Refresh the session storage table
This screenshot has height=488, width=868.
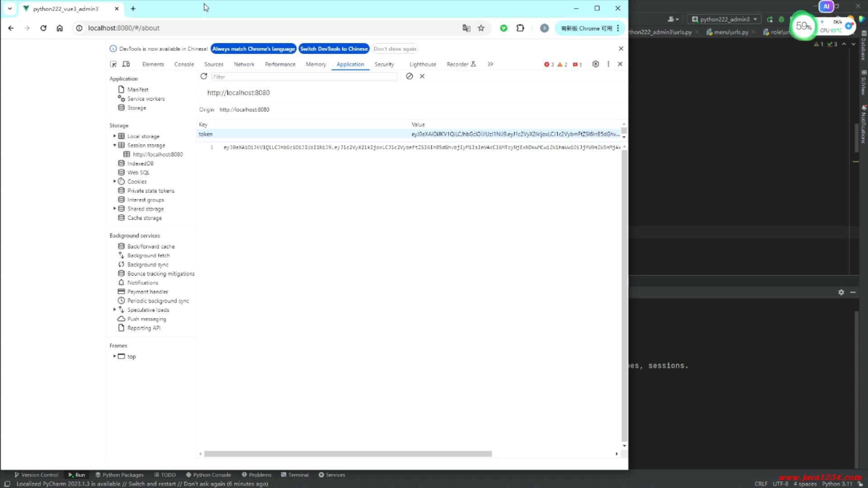click(x=204, y=76)
